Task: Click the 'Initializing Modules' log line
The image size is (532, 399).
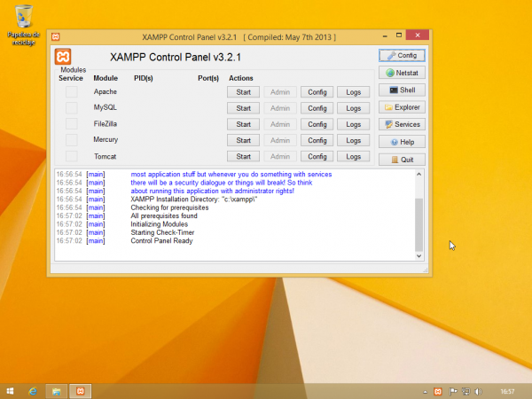Action: (x=159, y=224)
